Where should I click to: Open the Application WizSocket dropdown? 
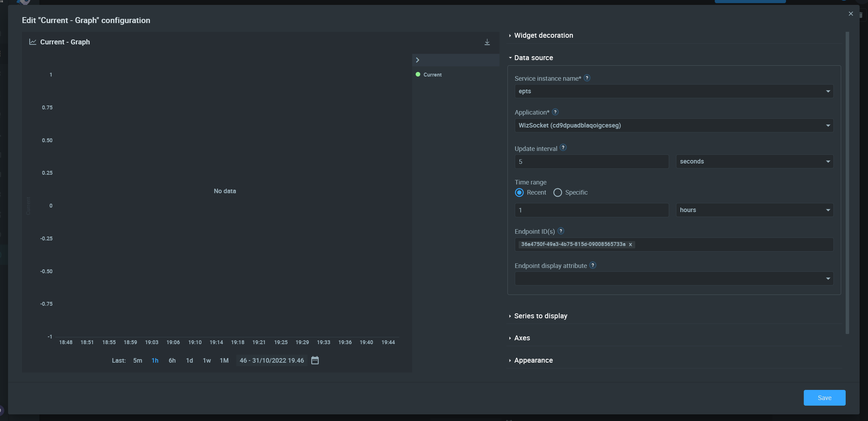[674, 125]
